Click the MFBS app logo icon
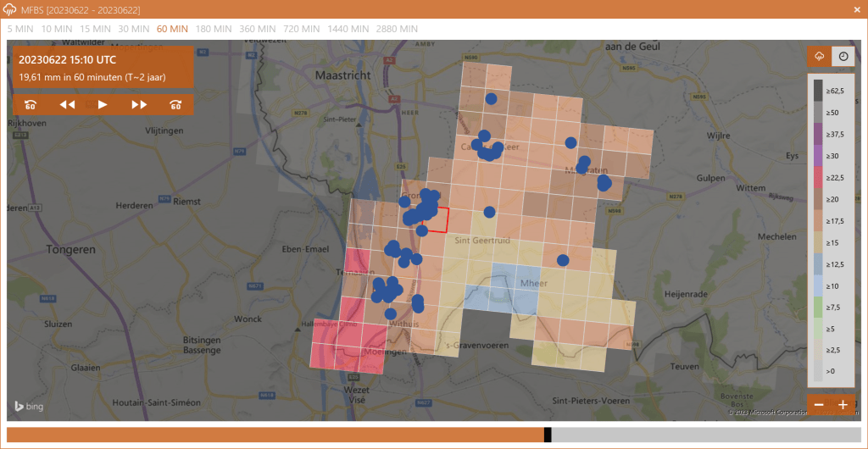868x449 pixels. (10, 8)
